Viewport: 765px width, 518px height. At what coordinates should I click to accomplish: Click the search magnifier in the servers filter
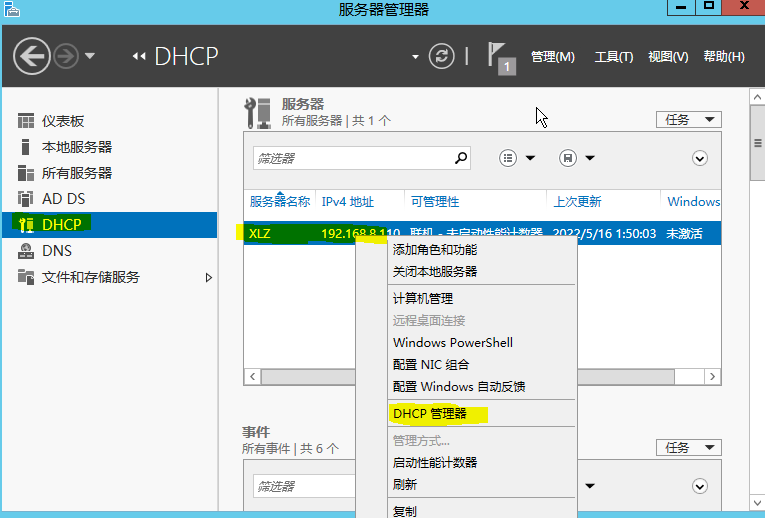(x=461, y=158)
